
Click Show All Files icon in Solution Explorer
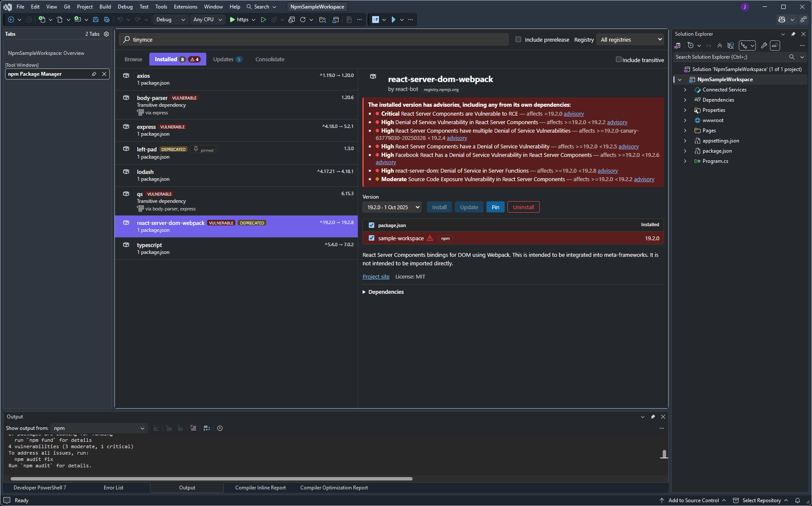coord(731,45)
